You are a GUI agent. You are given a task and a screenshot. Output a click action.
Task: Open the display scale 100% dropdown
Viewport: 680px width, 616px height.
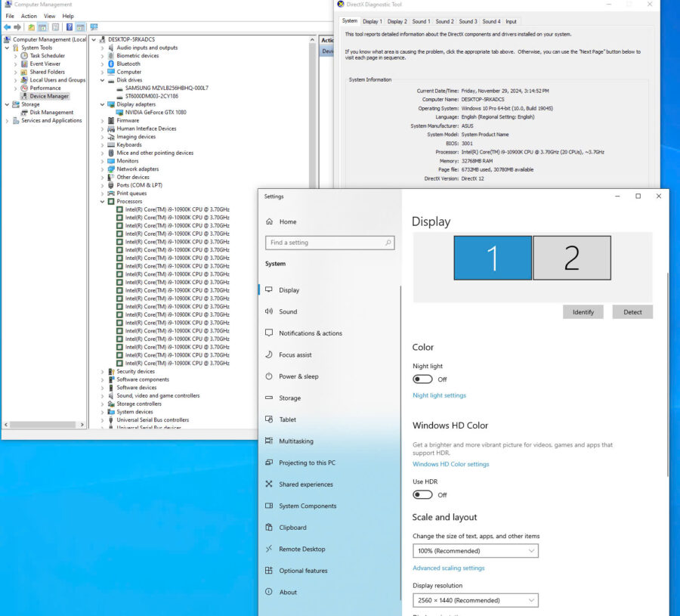pos(475,551)
